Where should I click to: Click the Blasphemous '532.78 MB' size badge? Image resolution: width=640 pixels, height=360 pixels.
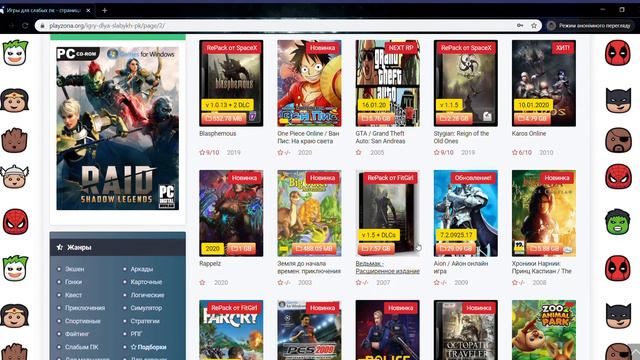(x=224, y=118)
